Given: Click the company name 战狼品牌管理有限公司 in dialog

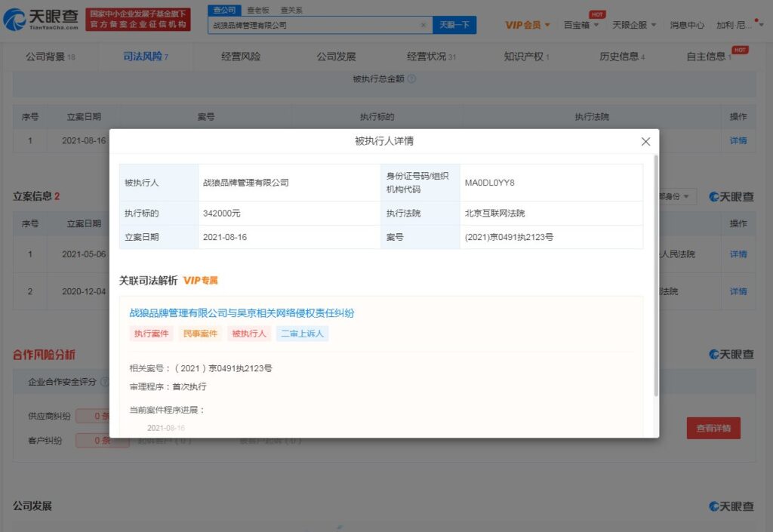Looking at the screenshot, I should point(246,183).
